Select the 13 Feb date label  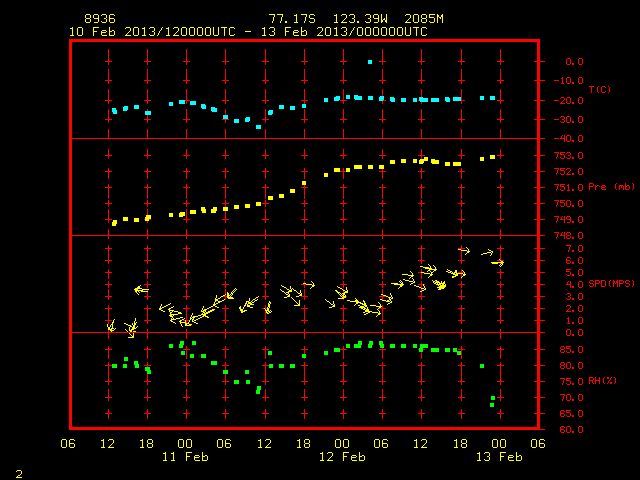tap(499, 457)
